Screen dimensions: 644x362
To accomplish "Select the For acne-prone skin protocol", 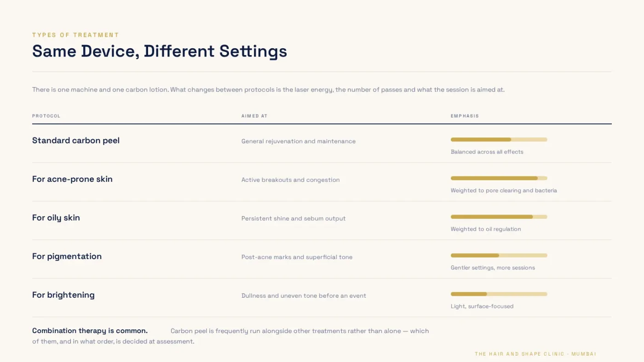I will coord(72,179).
